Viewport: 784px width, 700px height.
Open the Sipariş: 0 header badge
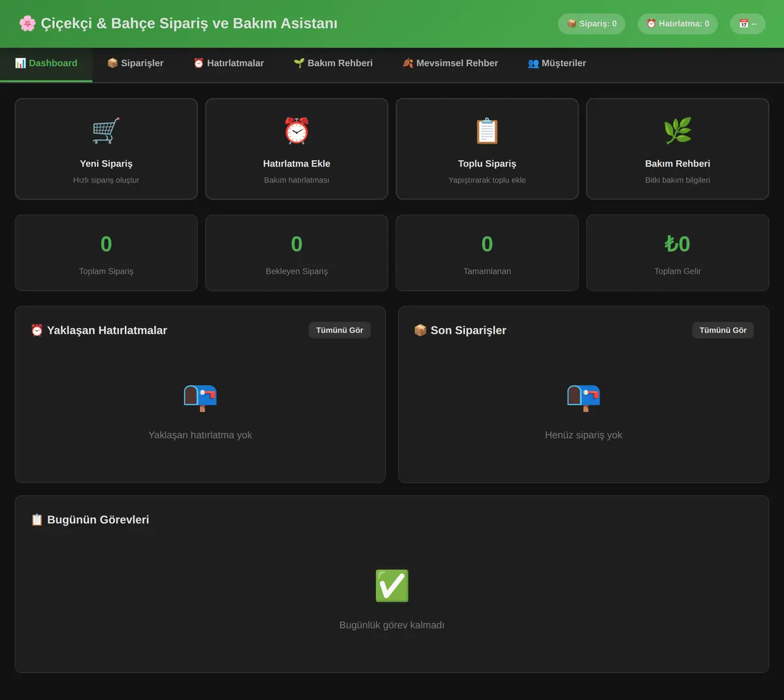coord(592,24)
